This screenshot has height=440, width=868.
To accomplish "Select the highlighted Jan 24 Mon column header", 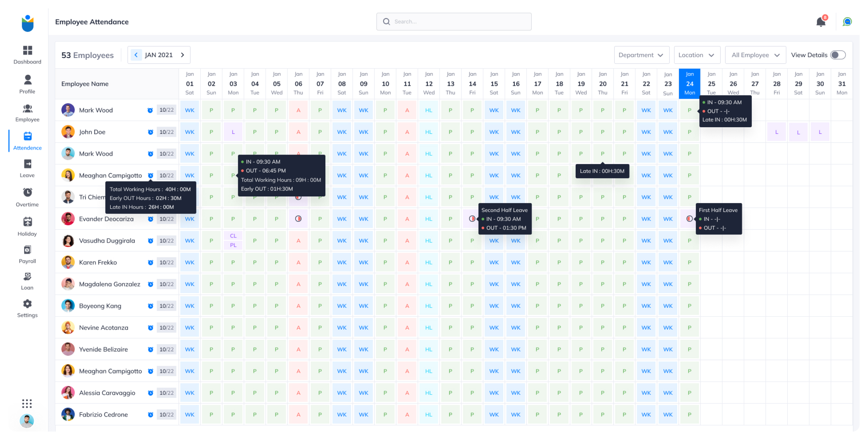I will pyautogui.click(x=689, y=84).
